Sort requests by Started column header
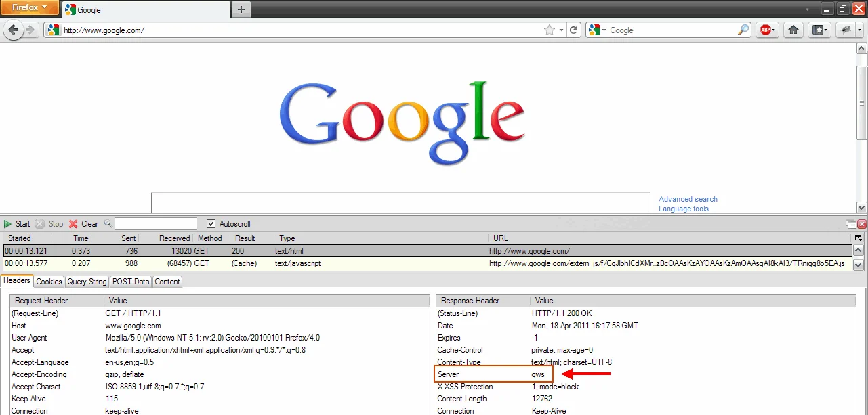Screen dimensions: 868x415 pos(27,238)
